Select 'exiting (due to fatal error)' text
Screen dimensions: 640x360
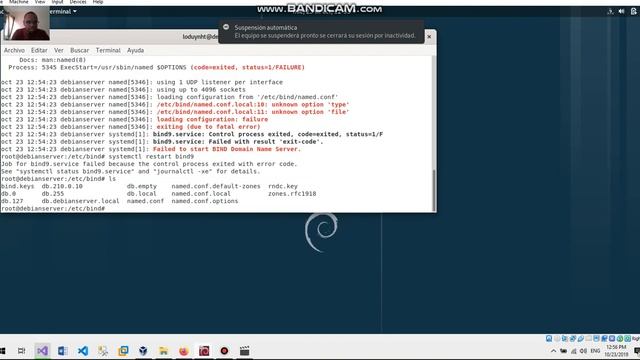point(208,127)
